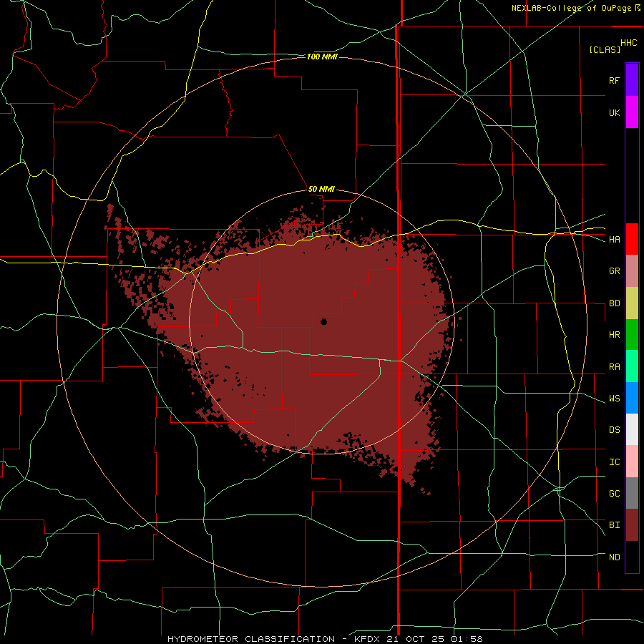Click the HHC product code label
This screenshot has height=644, width=644.
[x=629, y=43]
